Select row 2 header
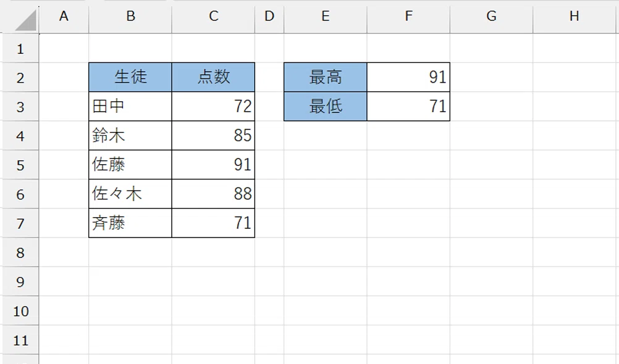The height and width of the screenshot is (364, 619). click(x=20, y=77)
